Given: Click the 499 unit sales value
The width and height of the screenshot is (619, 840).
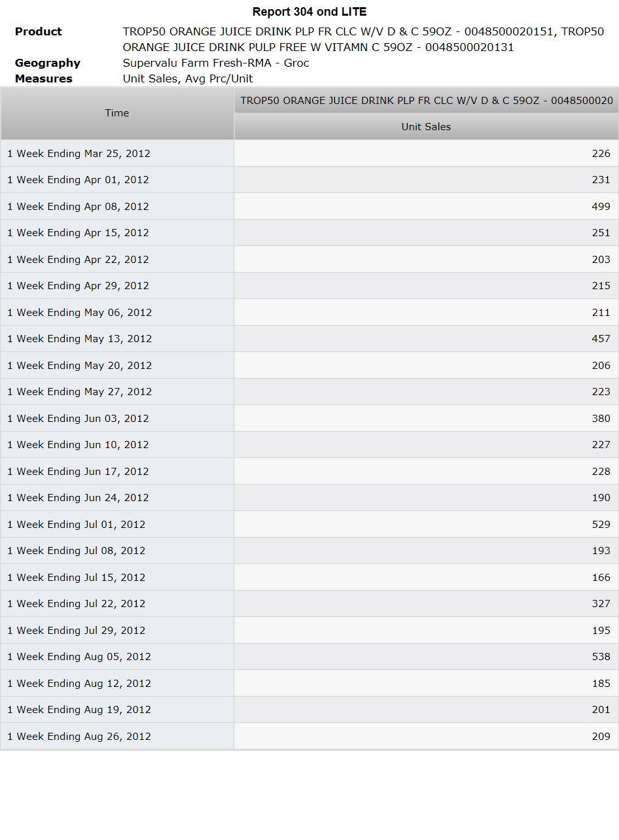Looking at the screenshot, I should pyautogui.click(x=601, y=206).
